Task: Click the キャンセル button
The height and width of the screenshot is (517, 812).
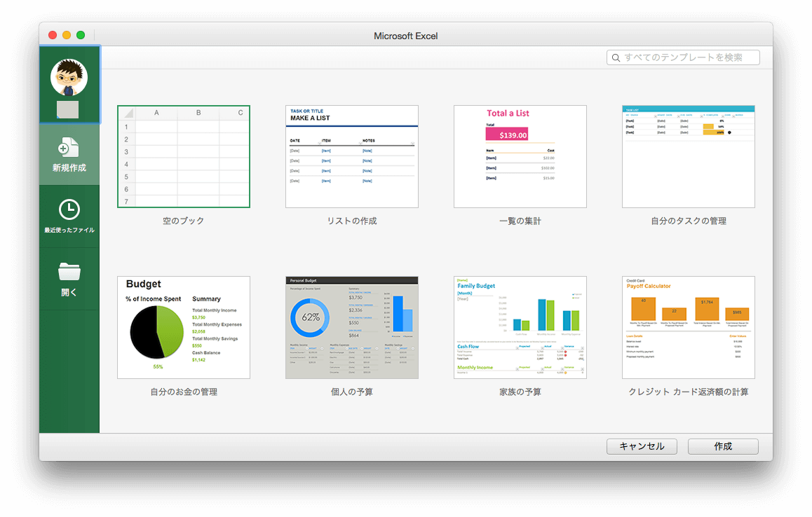Action: pyautogui.click(x=642, y=446)
